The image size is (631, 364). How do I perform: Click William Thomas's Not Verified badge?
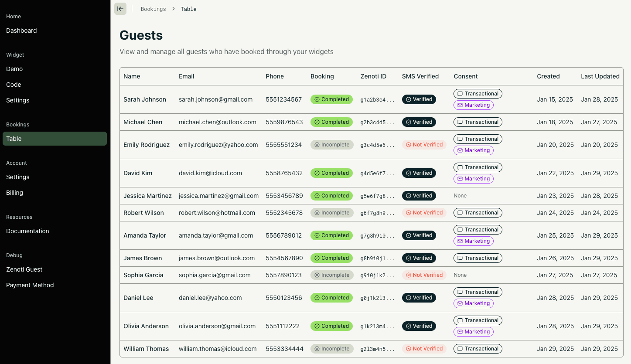(424, 349)
